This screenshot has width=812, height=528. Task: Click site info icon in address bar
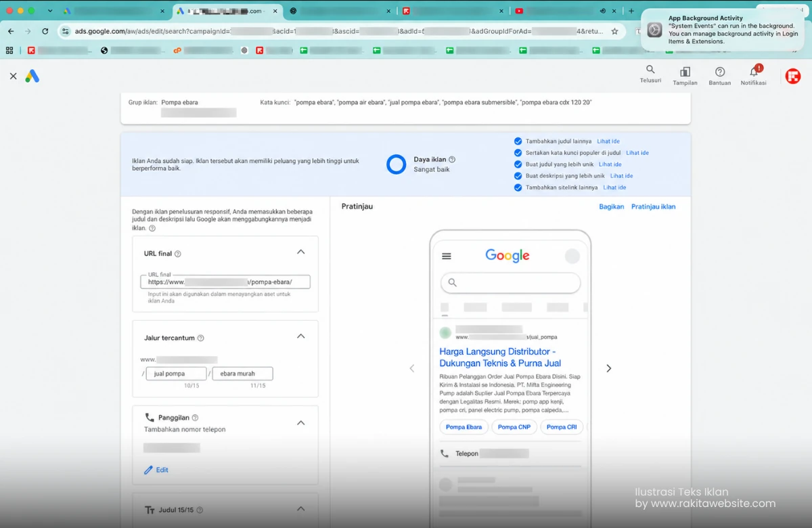pyautogui.click(x=66, y=31)
